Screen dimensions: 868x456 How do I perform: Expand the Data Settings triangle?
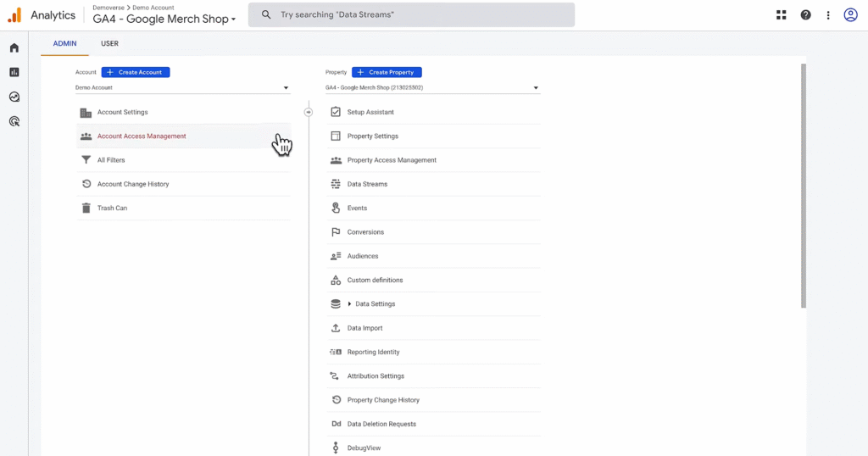click(349, 303)
